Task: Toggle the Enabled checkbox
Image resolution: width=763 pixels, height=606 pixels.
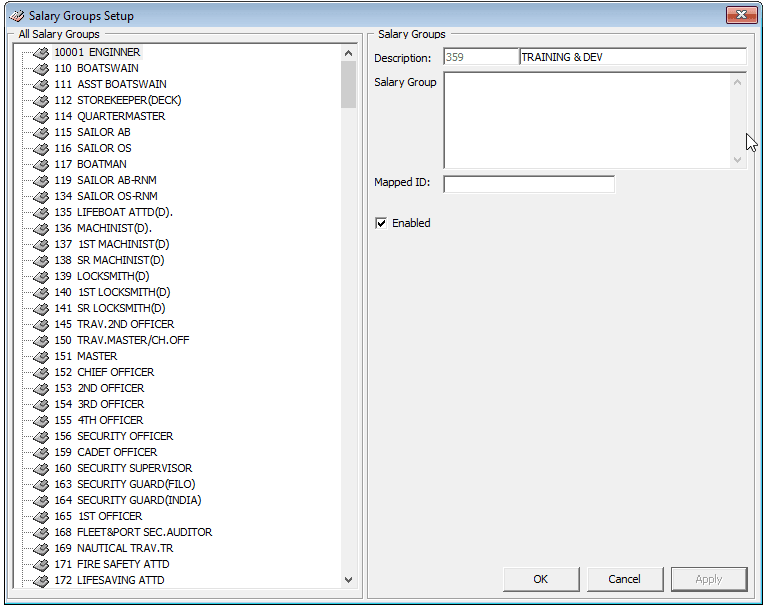Action: 381,223
